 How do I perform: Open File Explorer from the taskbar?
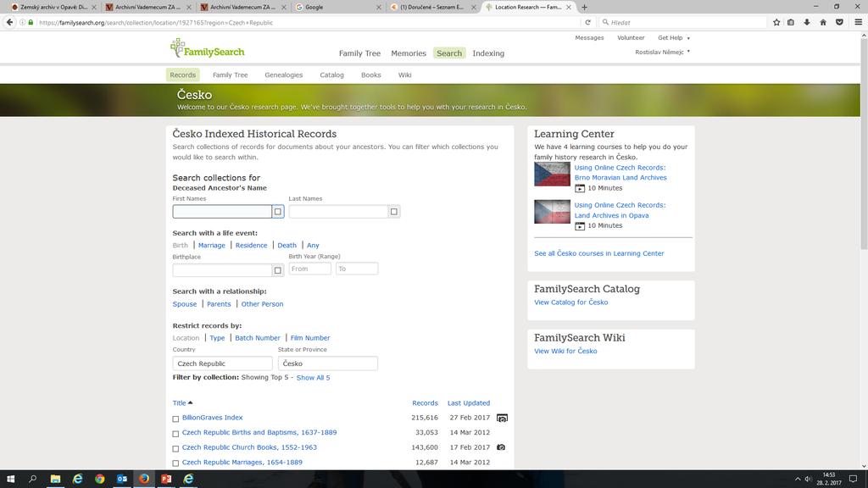tap(55, 479)
